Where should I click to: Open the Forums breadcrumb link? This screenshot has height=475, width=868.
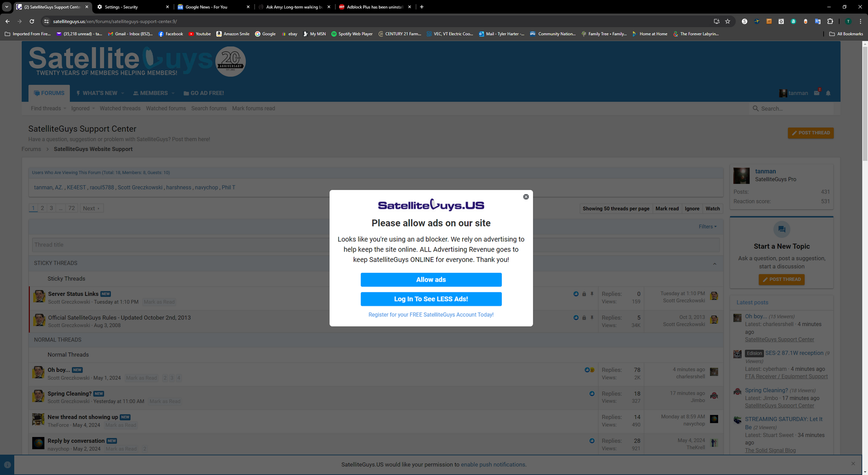coord(31,149)
